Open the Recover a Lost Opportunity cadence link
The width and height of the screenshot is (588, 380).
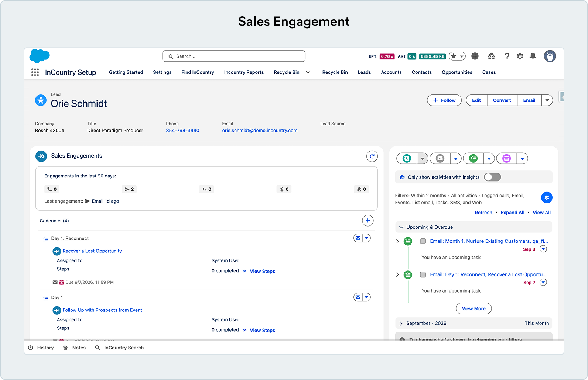[92, 251]
